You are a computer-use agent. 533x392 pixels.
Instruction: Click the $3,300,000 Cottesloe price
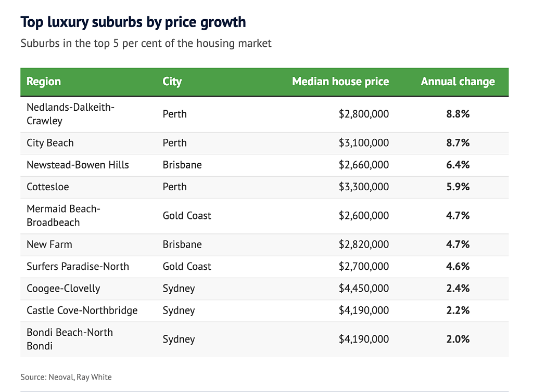(364, 187)
